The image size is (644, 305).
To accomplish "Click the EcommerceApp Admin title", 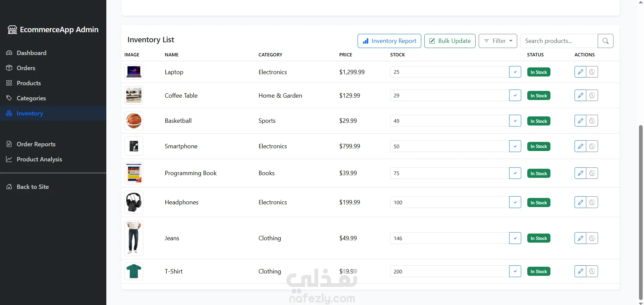I will (59, 30).
